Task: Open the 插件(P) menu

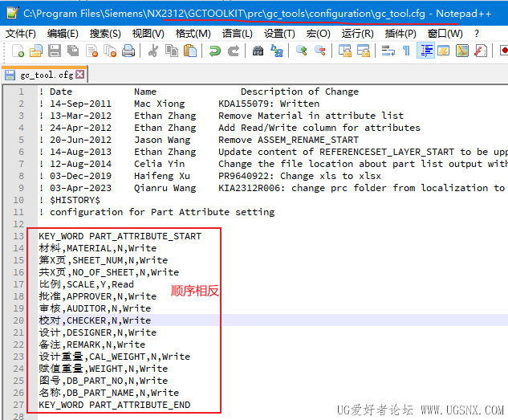Action: click(x=400, y=34)
